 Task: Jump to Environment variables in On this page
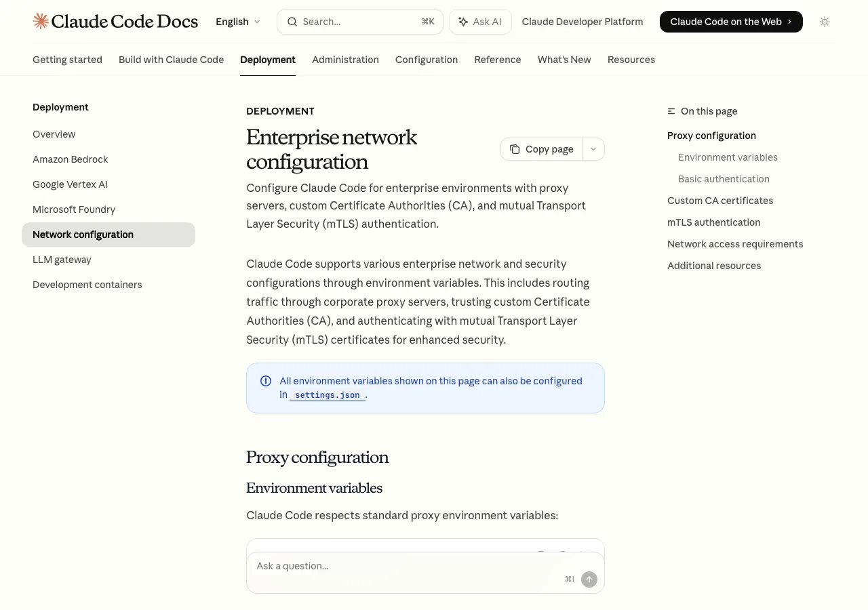tap(728, 157)
